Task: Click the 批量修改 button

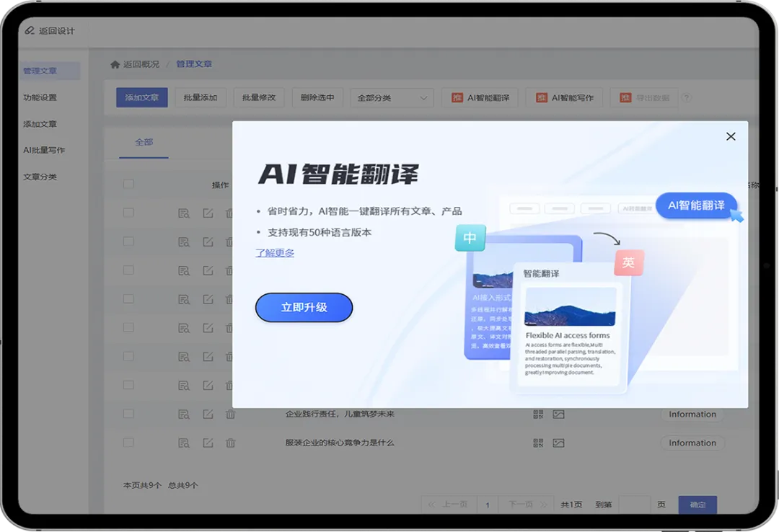Action: tap(259, 98)
